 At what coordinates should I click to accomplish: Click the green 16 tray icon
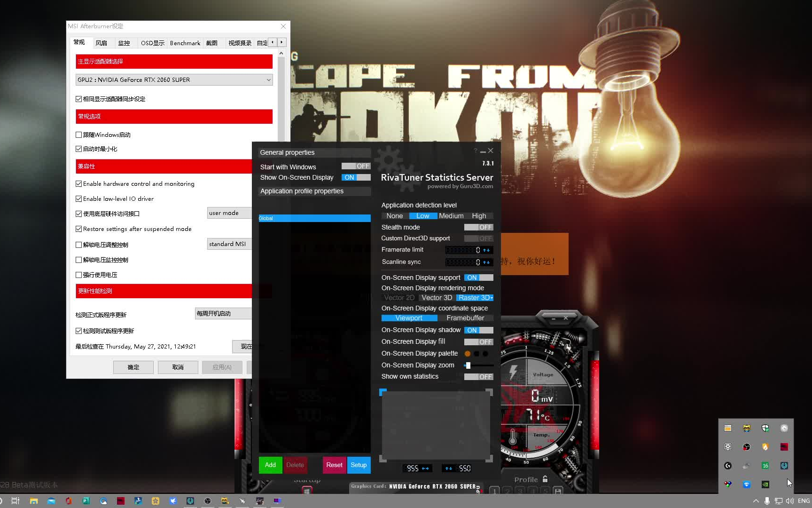click(765, 466)
